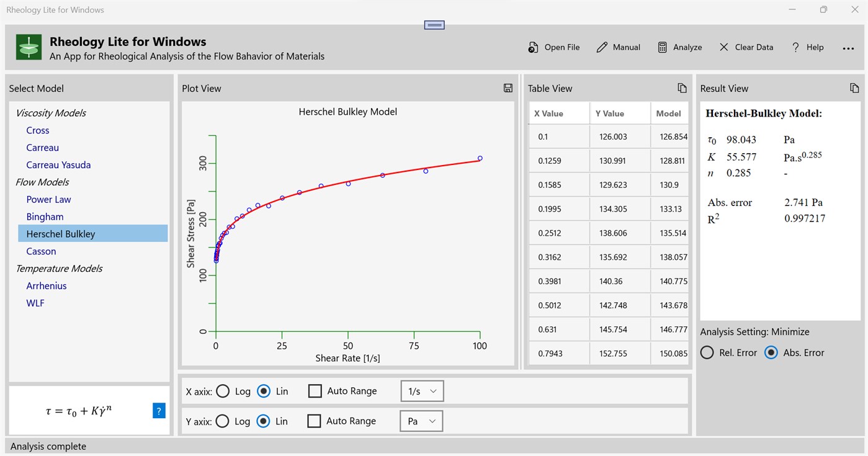Open the 1/s unit dropdown
The height and width of the screenshot is (456, 868).
point(422,391)
